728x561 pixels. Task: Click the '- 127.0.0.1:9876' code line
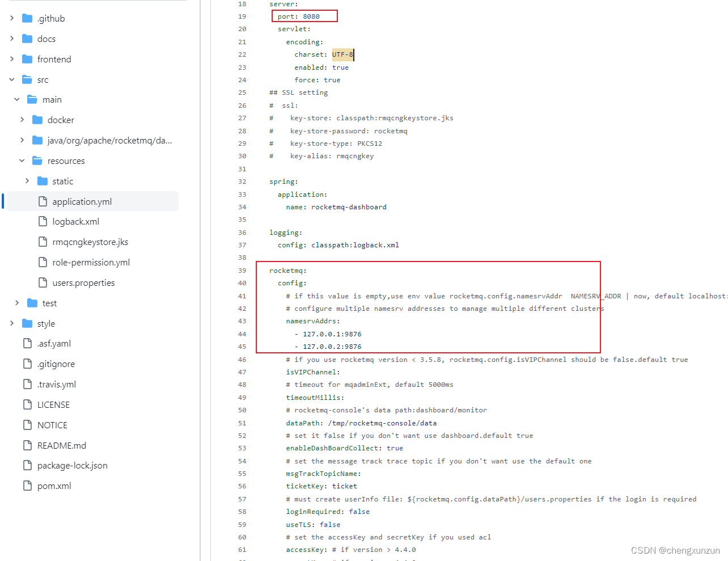pos(328,334)
